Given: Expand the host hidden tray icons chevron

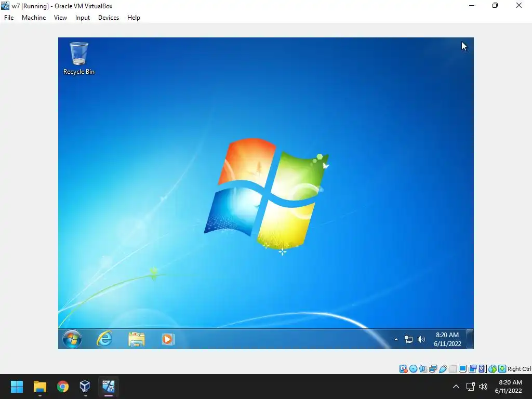Looking at the screenshot, I should point(456,387).
